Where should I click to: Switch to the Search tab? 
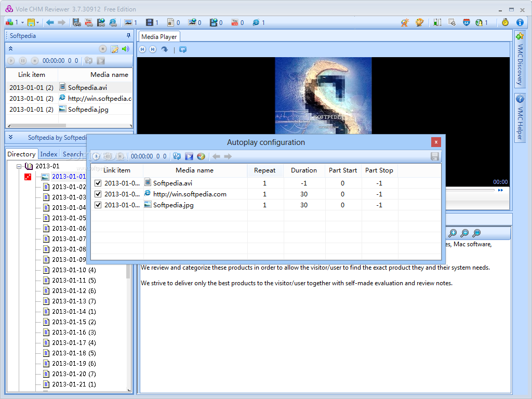click(x=73, y=154)
